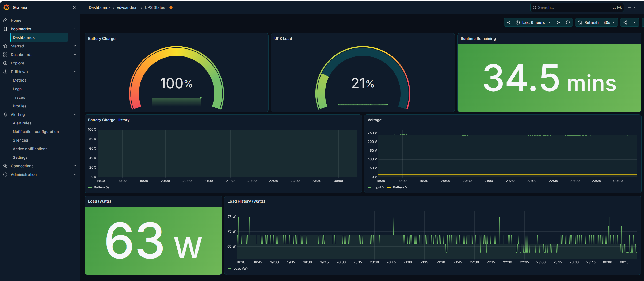Open the Last 6 hours time picker

pos(534,22)
